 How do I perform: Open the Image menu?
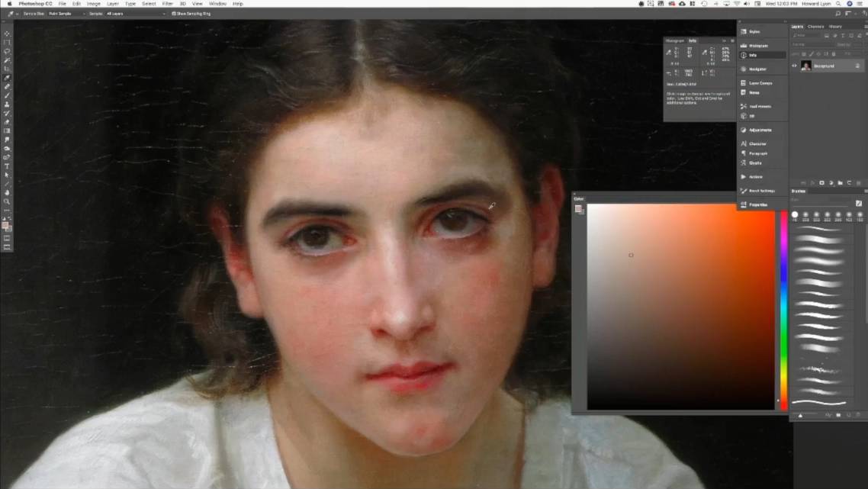point(94,4)
